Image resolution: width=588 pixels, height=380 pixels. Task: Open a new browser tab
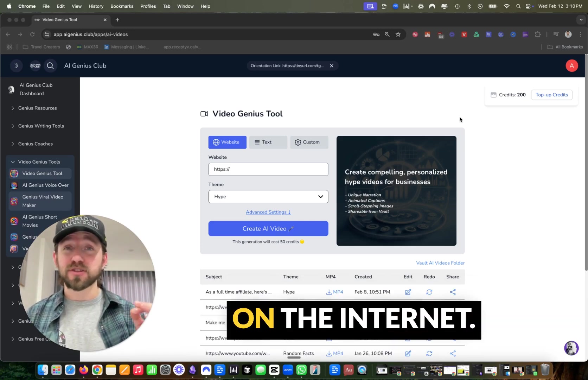coord(117,20)
